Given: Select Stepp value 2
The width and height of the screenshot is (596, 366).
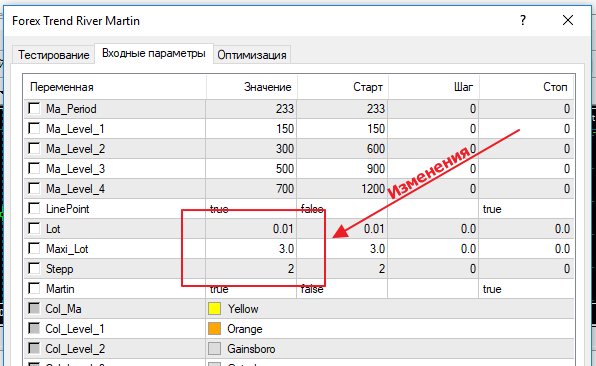Looking at the screenshot, I should tap(251, 269).
